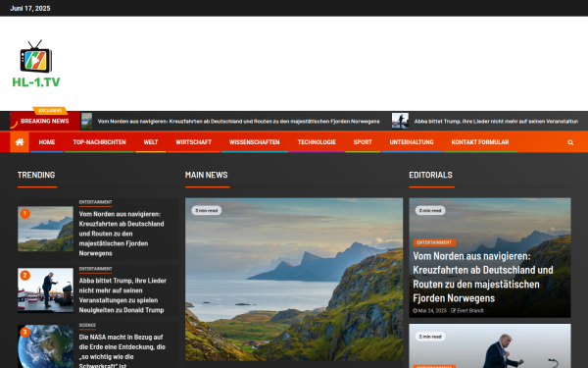Viewport: 588px width, 368px height.
Task: Navigate to the TECHNOLOGIE section
Action: click(x=317, y=142)
